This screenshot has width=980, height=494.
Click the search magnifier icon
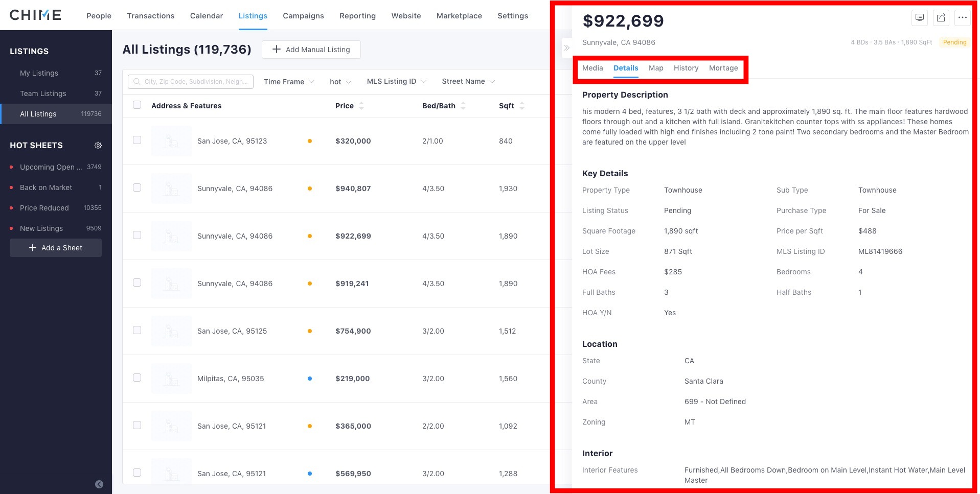pos(136,82)
